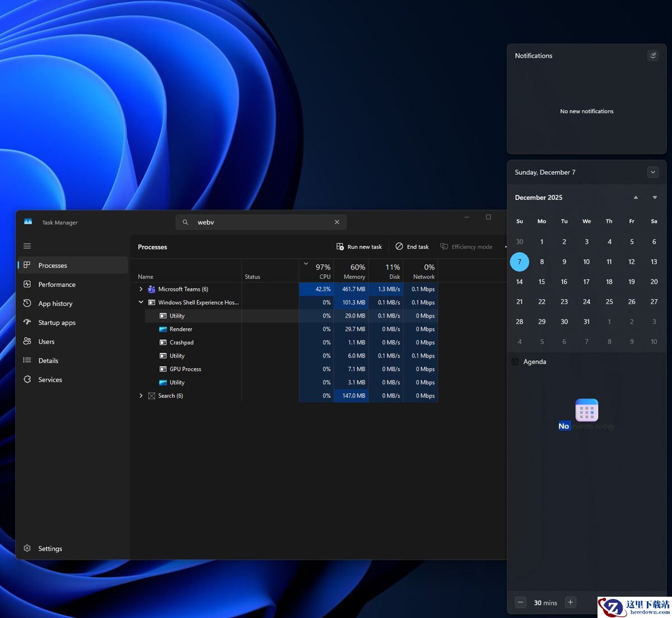Screen dimensions: 672x618
Task: Switch to the Services page
Action: coord(50,380)
